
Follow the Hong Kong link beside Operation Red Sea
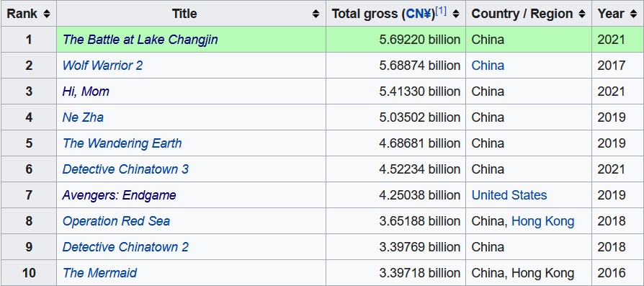click(542, 220)
